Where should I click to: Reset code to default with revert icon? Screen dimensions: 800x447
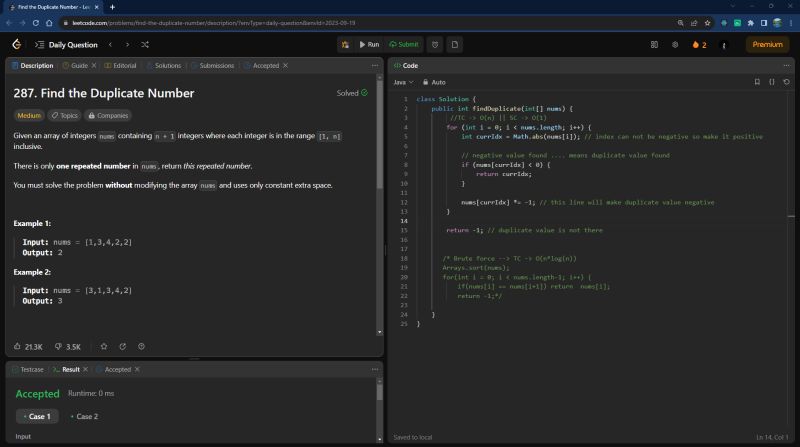pyautogui.click(x=786, y=82)
